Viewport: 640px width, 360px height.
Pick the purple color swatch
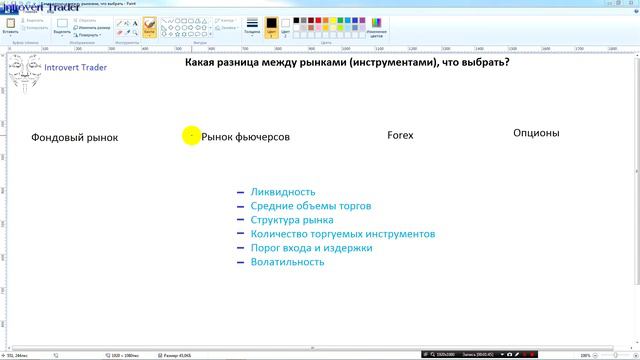[x=362, y=20]
